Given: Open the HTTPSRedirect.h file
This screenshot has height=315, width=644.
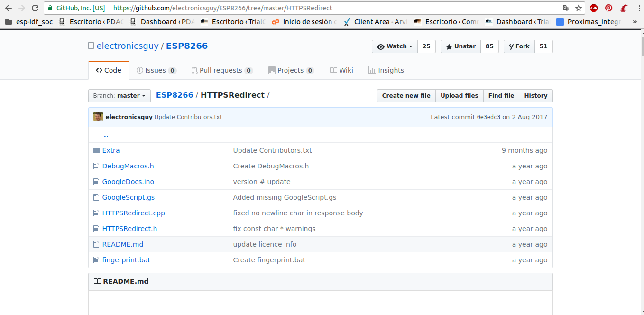Looking at the screenshot, I should pos(130,229).
